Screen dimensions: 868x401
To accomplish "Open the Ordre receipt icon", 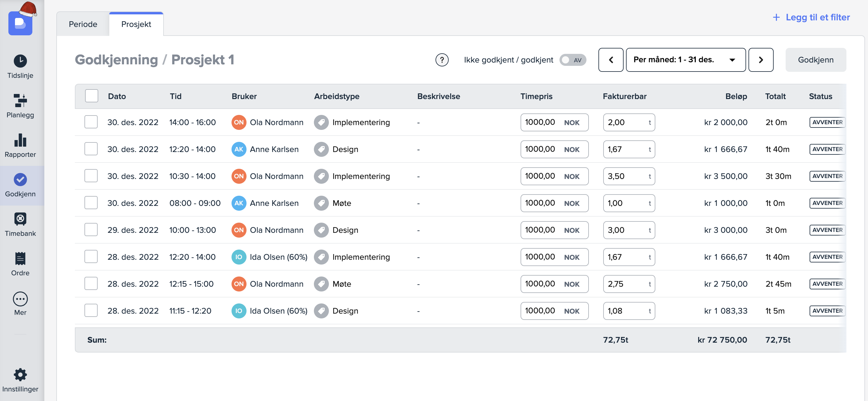I will point(20,259).
